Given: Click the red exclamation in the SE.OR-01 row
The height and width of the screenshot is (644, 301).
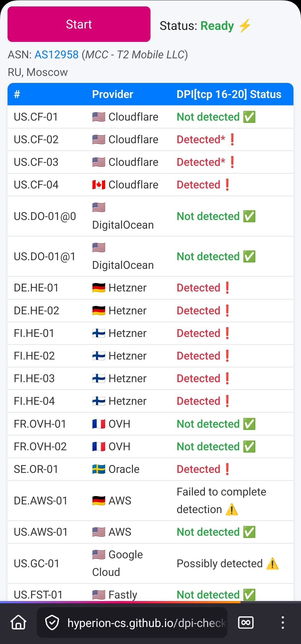Looking at the screenshot, I should pyautogui.click(x=227, y=469).
